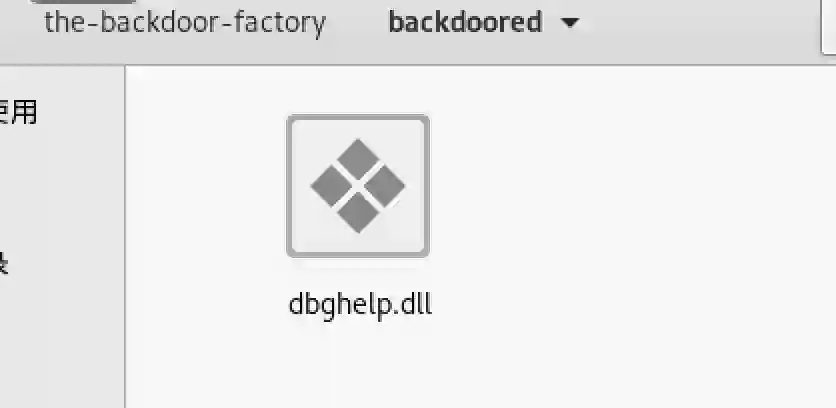The width and height of the screenshot is (836, 408).
Task: Show folder options for the backdoored location
Action: pos(570,23)
